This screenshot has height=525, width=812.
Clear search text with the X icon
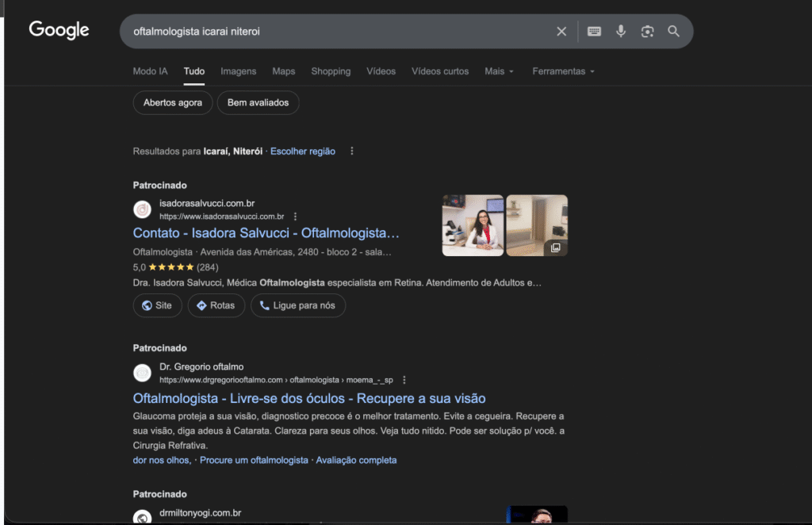[x=561, y=32]
